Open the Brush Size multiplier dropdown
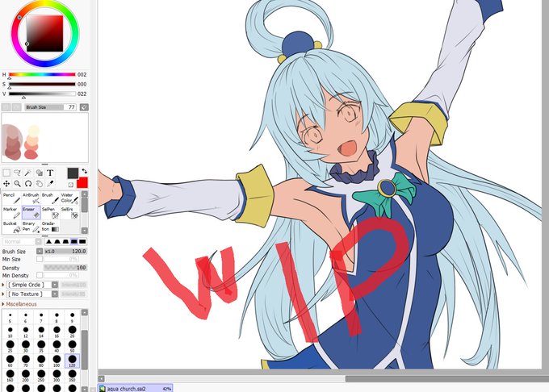Screen dimensions: 549x392 click(x=40, y=251)
